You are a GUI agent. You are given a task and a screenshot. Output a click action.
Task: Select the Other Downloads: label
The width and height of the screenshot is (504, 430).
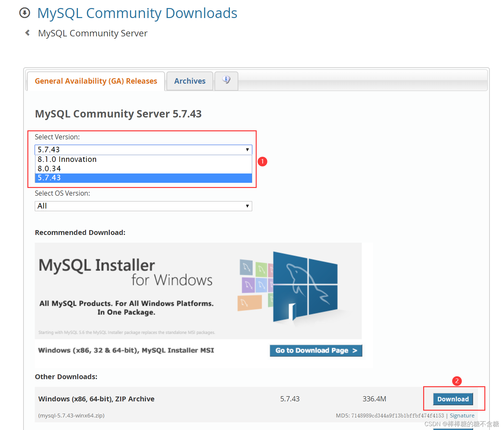click(x=66, y=377)
